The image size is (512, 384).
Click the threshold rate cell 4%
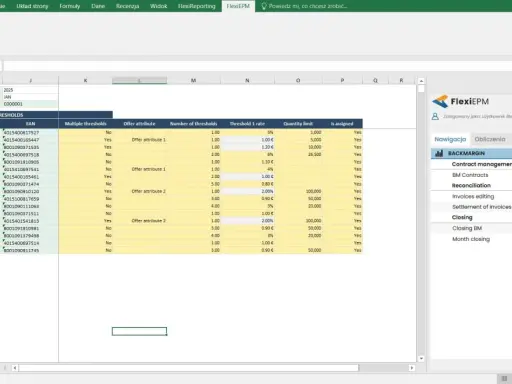[247, 169]
